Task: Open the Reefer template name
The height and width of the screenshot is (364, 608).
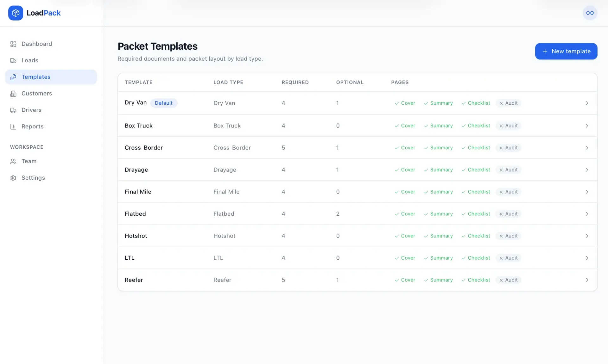Action: click(134, 280)
